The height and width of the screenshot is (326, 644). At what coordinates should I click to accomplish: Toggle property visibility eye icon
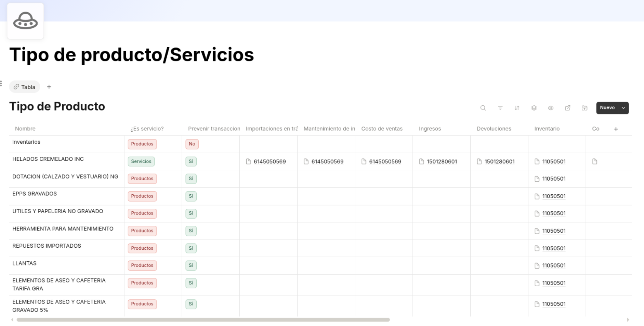coord(551,108)
